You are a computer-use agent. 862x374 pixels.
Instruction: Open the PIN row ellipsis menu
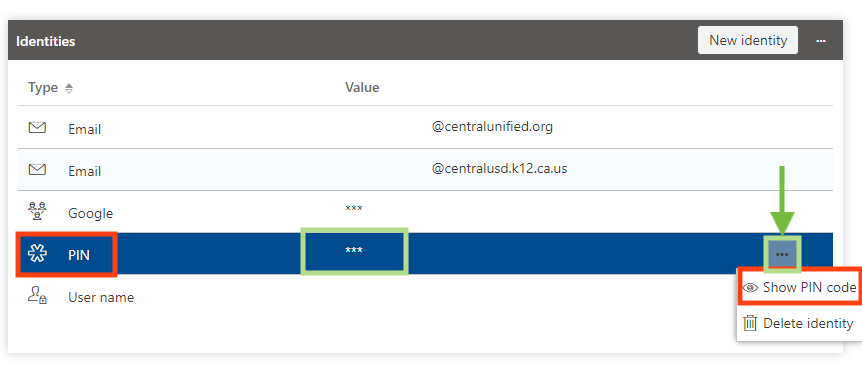click(x=782, y=254)
